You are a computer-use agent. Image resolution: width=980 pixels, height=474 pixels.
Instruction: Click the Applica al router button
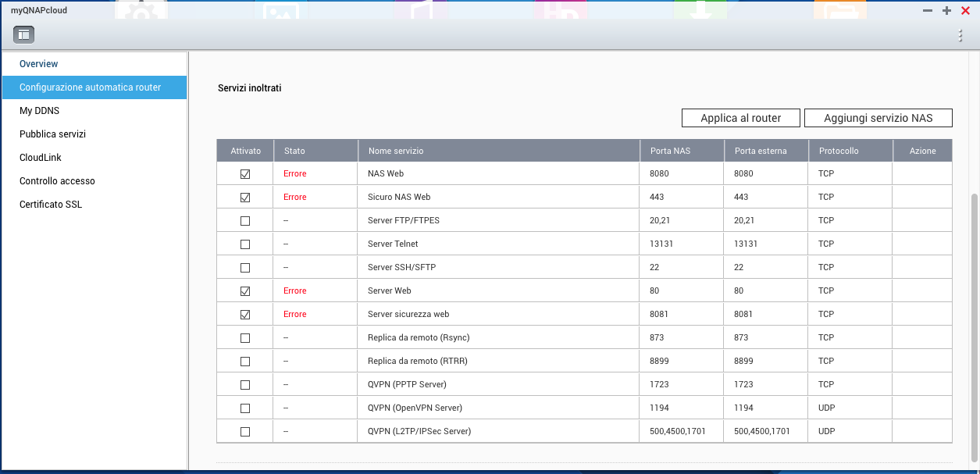(x=741, y=118)
